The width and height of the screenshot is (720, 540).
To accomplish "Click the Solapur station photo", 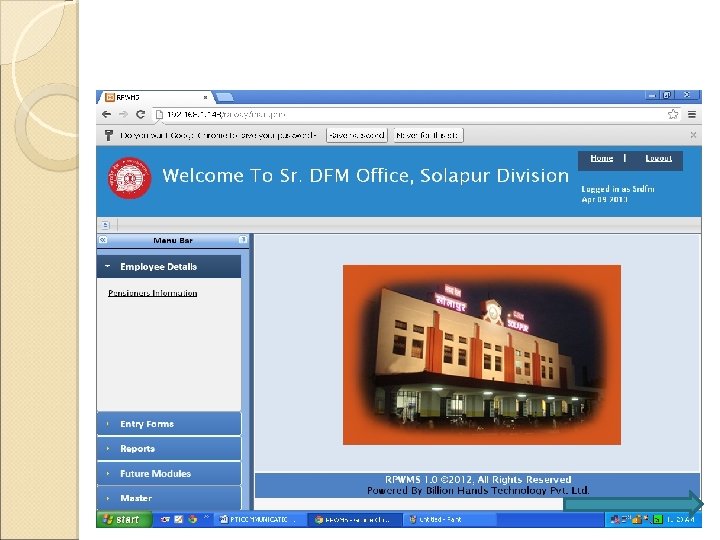I will [x=482, y=354].
